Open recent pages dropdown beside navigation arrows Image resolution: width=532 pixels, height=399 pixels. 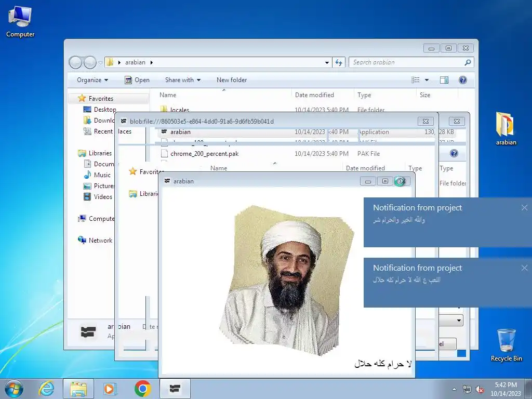(100, 63)
